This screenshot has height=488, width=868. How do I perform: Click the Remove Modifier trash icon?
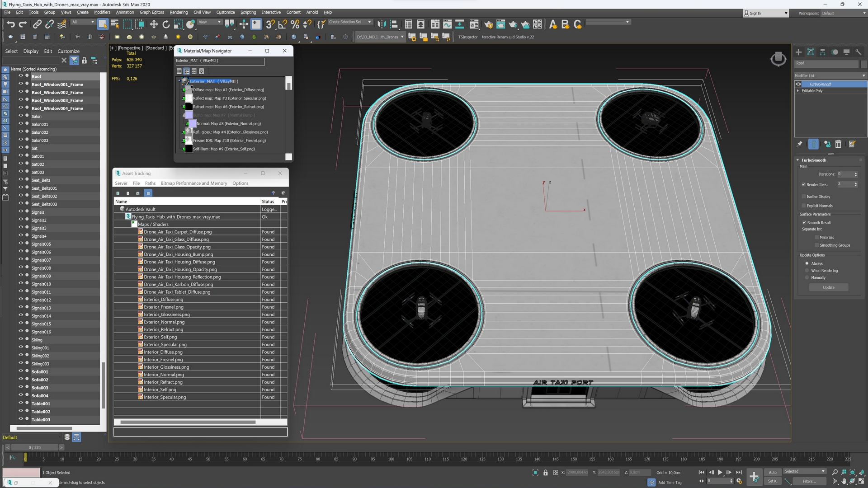click(838, 144)
